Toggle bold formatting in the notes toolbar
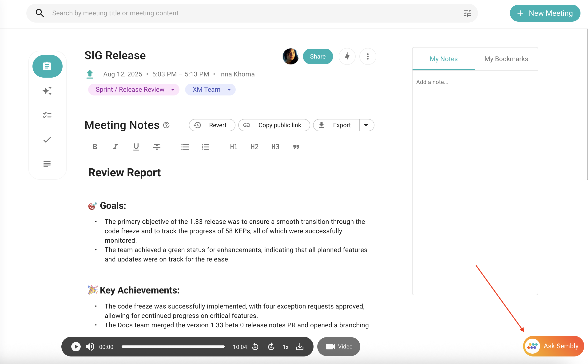 tap(95, 147)
